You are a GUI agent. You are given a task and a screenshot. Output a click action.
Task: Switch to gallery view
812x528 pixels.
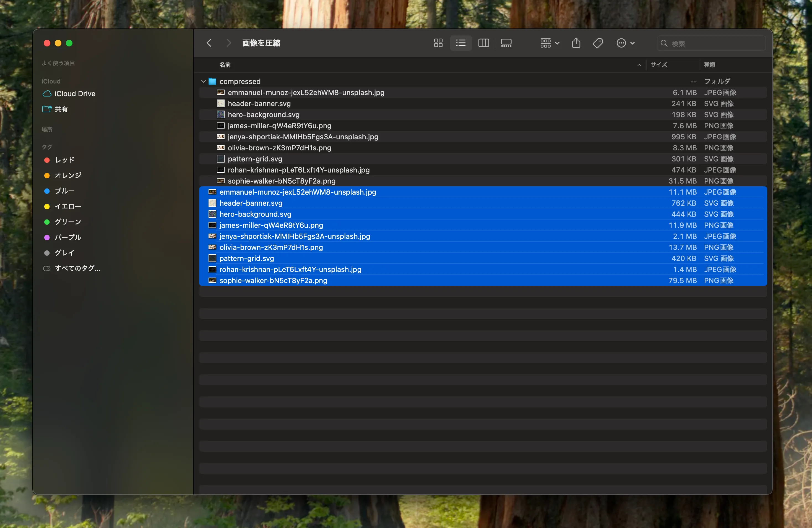506,43
